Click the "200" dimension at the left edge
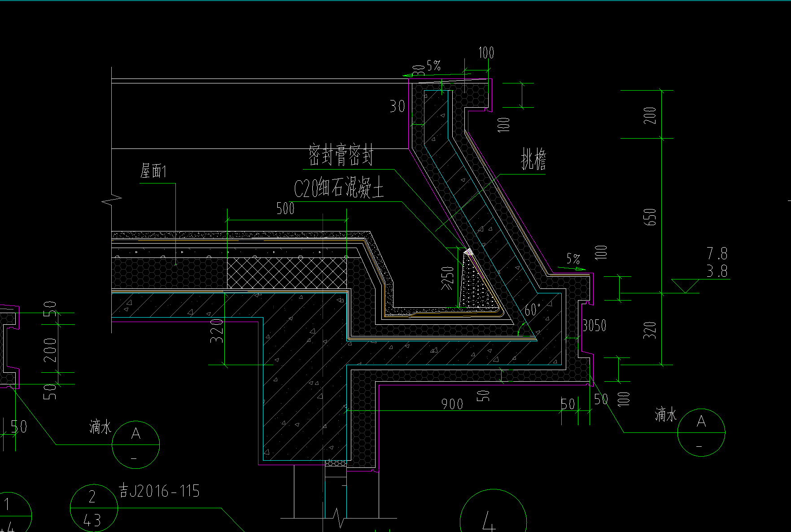791x532 pixels. [50, 351]
